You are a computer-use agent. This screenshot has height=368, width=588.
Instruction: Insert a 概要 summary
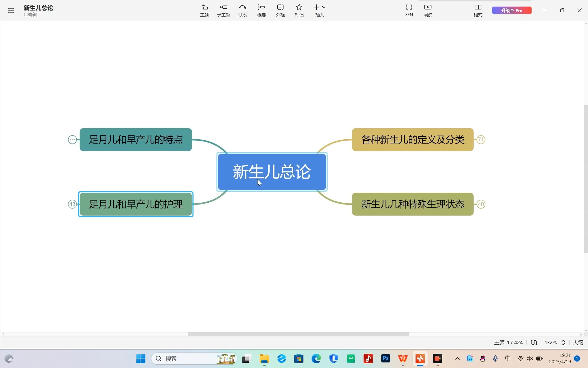click(261, 11)
